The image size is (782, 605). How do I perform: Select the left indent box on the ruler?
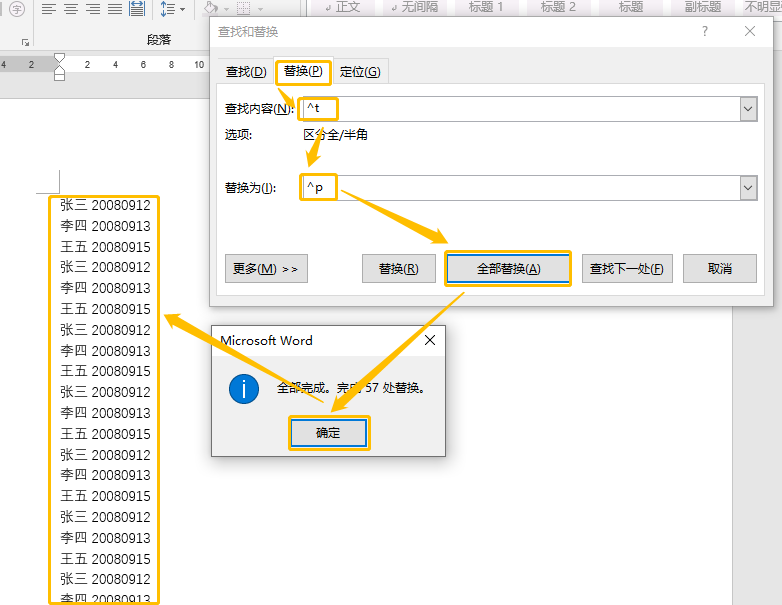[59, 77]
